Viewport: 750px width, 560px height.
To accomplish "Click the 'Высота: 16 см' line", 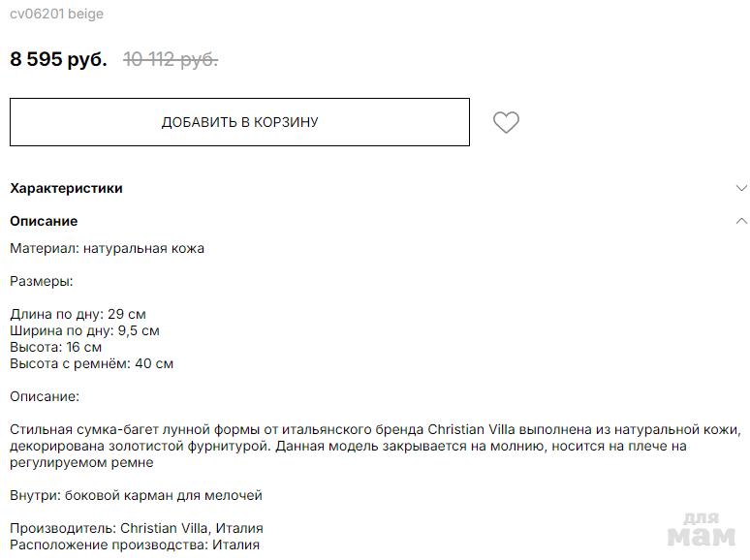I will (55, 347).
